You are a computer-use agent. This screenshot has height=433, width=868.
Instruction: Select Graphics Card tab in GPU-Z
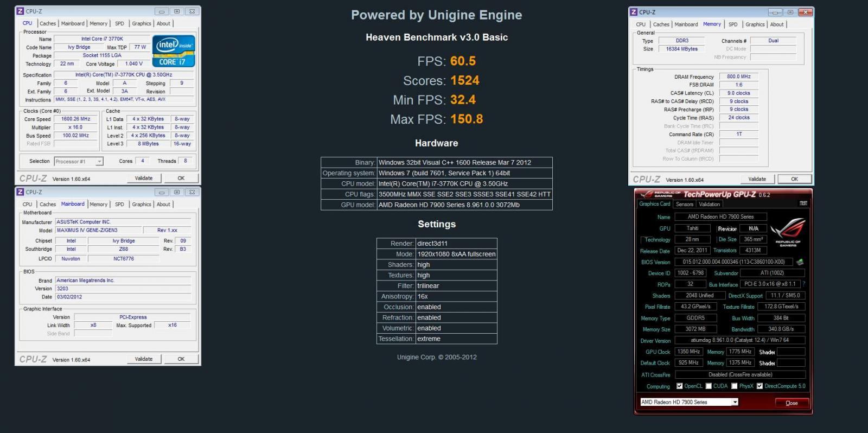[655, 204]
